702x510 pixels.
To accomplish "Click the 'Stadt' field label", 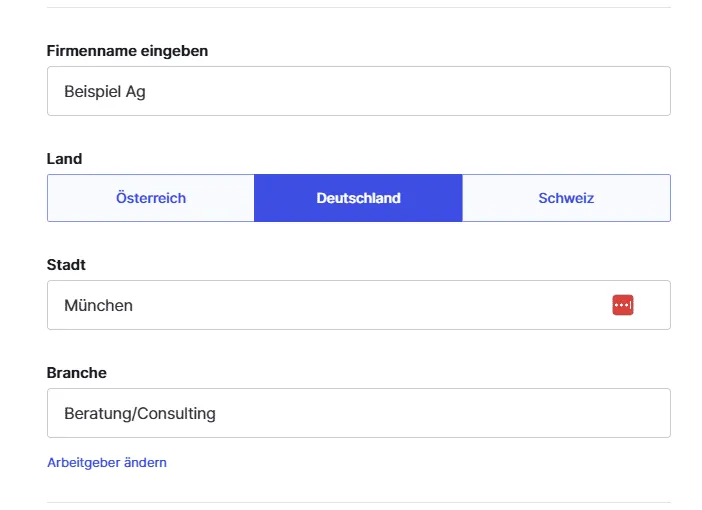I will pyautogui.click(x=66, y=265).
